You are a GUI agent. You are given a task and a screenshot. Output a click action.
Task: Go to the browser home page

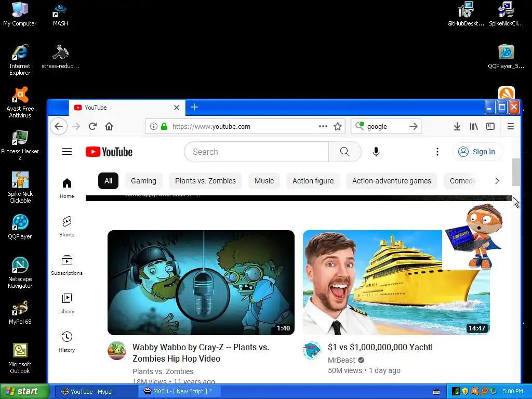[x=109, y=127]
